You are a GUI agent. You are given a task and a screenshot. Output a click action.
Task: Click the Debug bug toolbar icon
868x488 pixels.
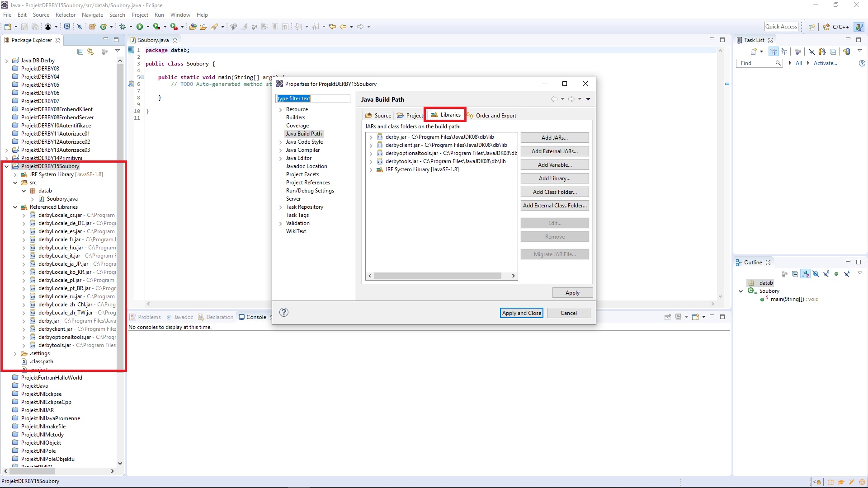pos(123,27)
